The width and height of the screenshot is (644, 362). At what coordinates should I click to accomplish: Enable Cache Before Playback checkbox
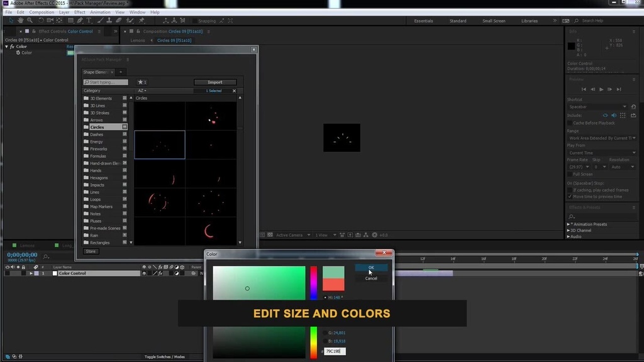[x=570, y=123]
